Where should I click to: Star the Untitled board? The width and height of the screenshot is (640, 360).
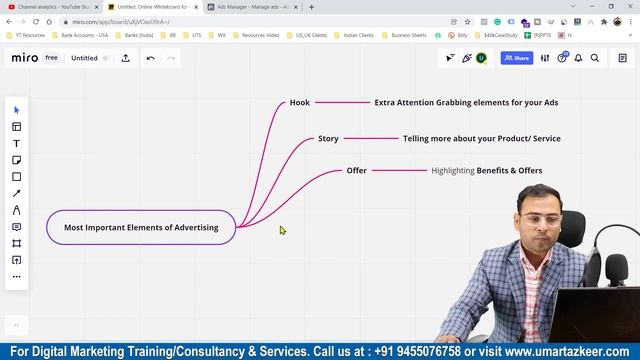105,58
